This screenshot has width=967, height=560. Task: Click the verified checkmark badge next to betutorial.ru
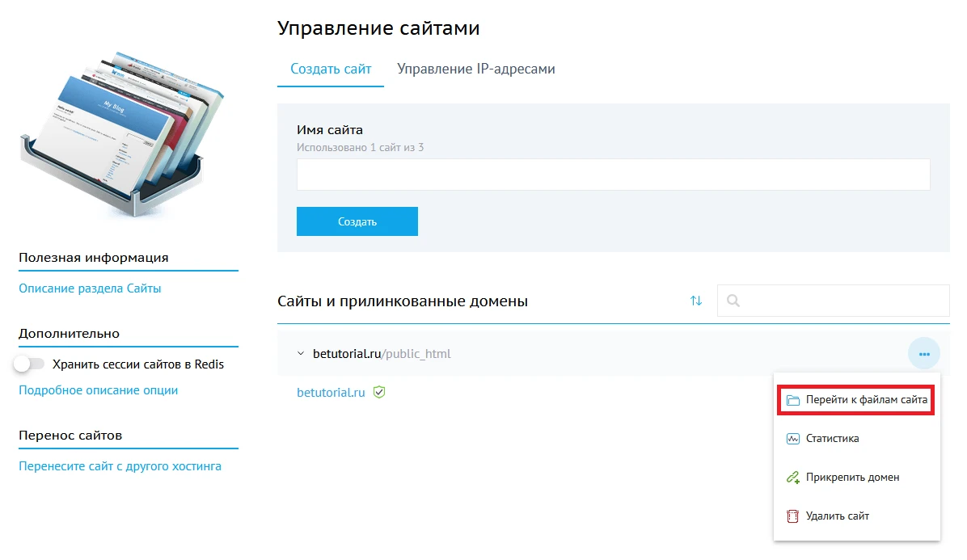point(380,392)
